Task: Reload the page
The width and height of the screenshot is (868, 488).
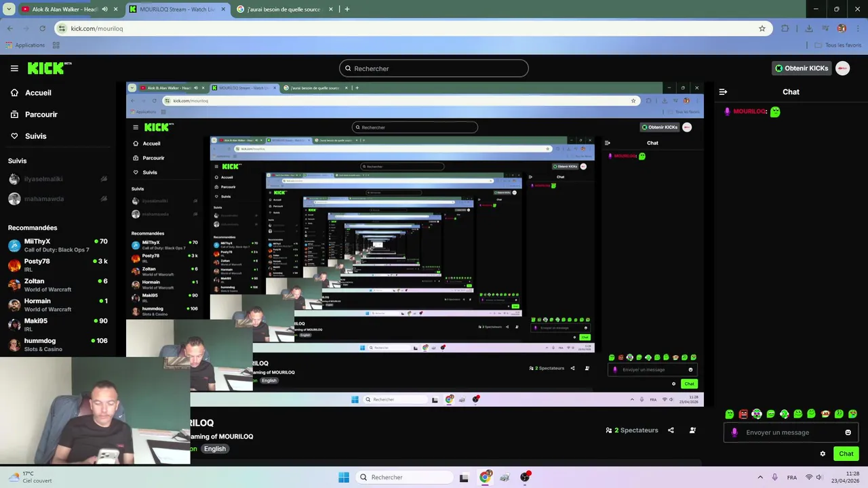Action: coord(42,28)
